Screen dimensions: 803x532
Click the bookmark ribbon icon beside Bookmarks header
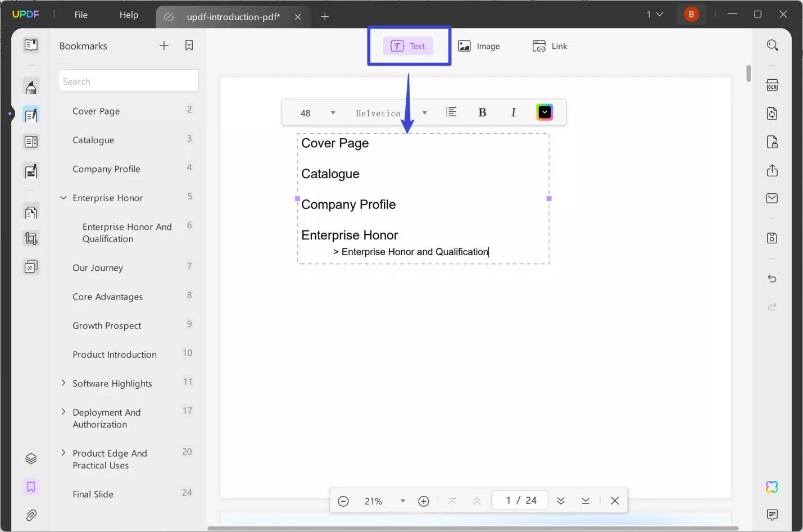click(189, 46)
